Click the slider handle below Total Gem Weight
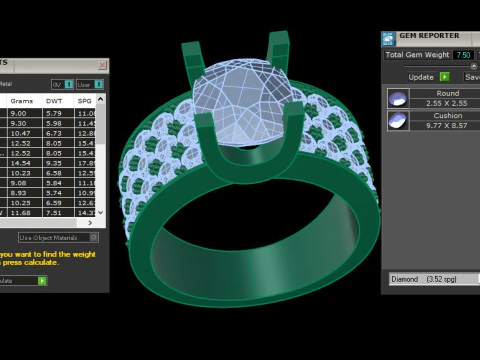The width and height of the screenshot is (480, 360). 473,66
